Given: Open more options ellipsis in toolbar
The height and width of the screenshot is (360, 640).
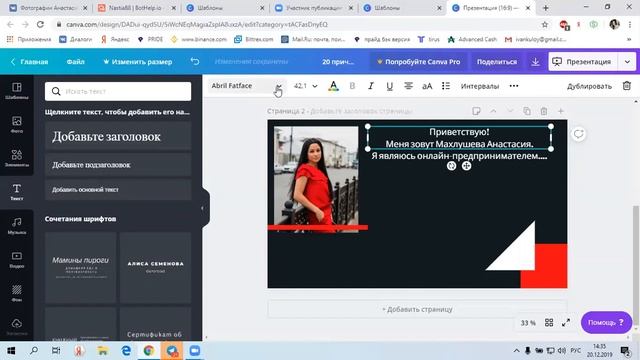Looking at the screenshot, I should (514, 86).
